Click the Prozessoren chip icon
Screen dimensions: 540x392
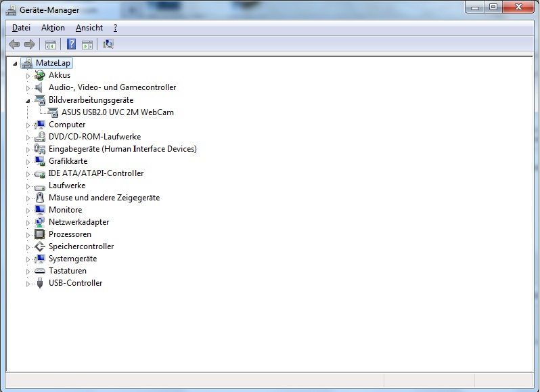click(x=40, y=234)
